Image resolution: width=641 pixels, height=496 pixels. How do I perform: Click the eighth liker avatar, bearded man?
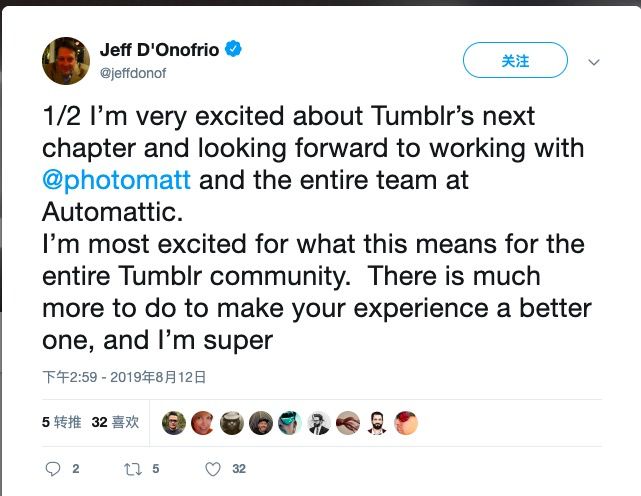click(377, 423)
